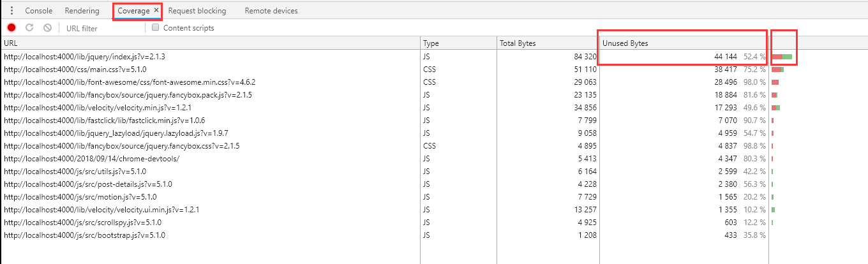This screenshot has width=868, height=264.
Task: Sort by the Unused Bytes column header
Action: 625,43
